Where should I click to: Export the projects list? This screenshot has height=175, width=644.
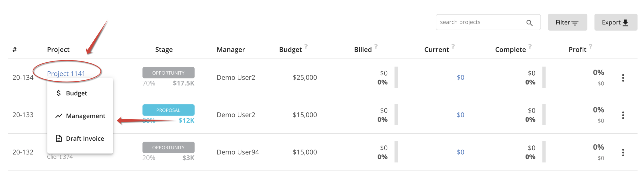[615, 22]
